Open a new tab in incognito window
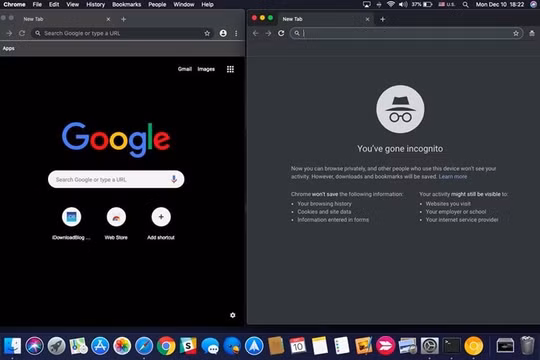Screen dimensions: 540x360 click(x=382, y=19)
